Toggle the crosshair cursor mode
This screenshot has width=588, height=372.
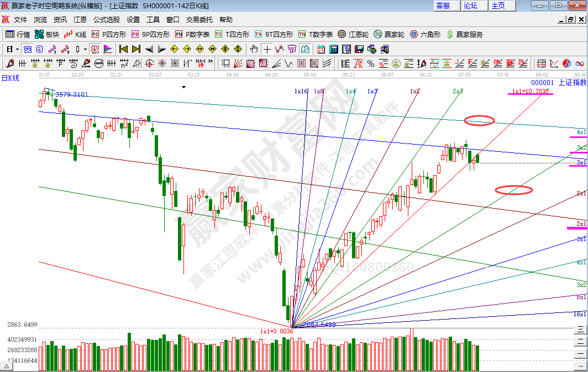[x=267, y=49]
